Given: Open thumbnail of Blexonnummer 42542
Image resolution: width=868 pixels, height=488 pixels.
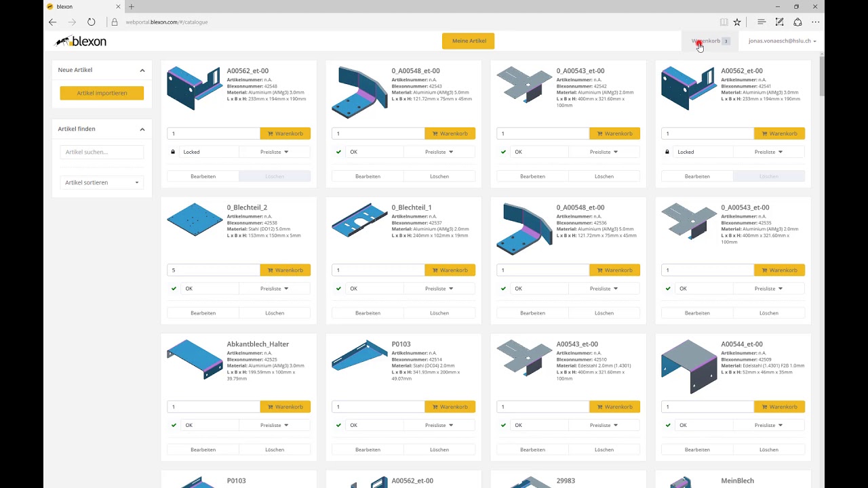Looking at the screenshot, I should click(524, 84).
